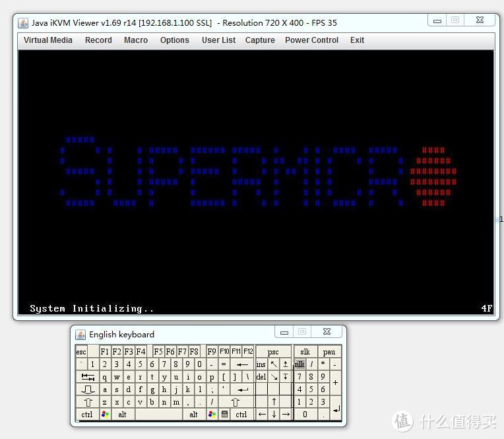Hit the Backspace arrow key
Screen dimensions: 504x439
[242, 364]
